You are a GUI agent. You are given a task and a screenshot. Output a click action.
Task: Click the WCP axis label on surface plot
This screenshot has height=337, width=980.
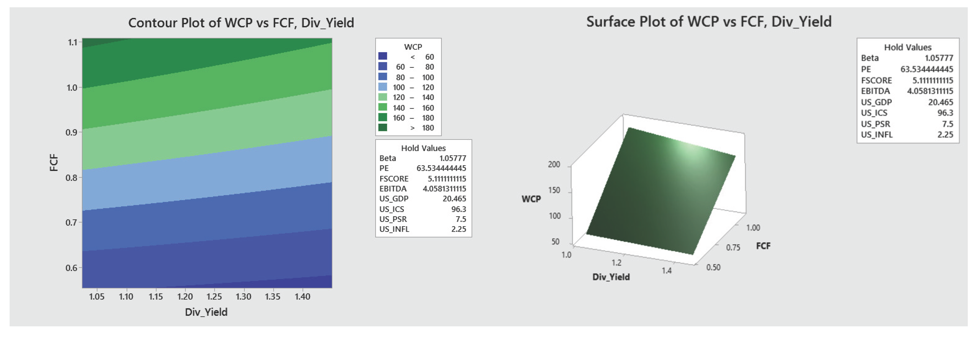pyautogui.click(x=531, y=199)
